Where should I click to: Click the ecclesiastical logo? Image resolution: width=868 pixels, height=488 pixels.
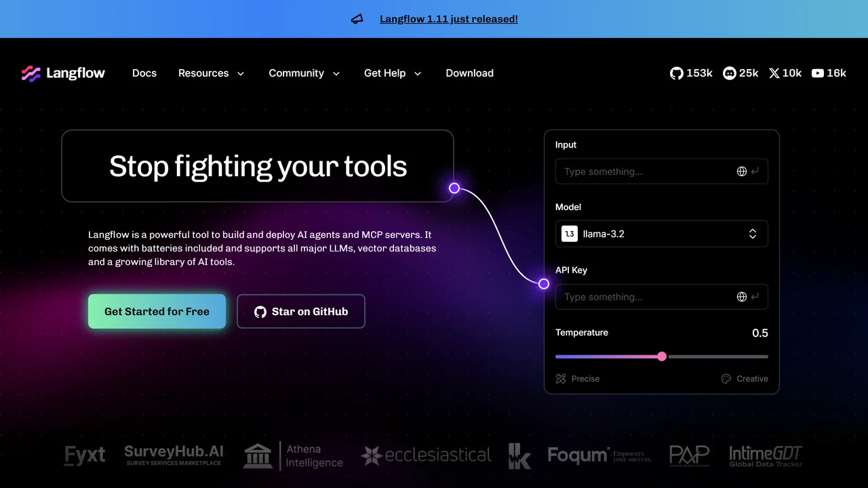click(426, 455)
